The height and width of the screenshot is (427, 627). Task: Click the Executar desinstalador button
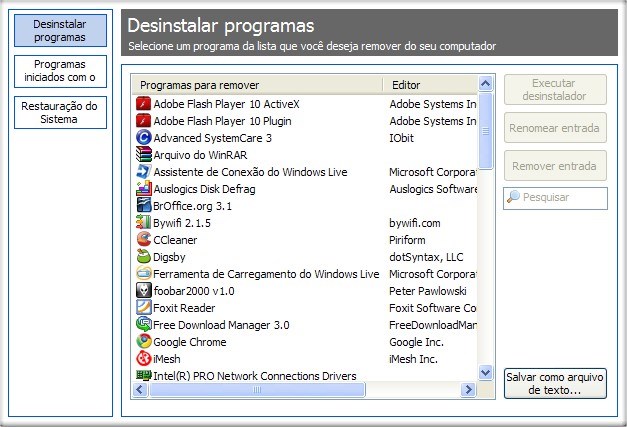(x=555, y=90)
